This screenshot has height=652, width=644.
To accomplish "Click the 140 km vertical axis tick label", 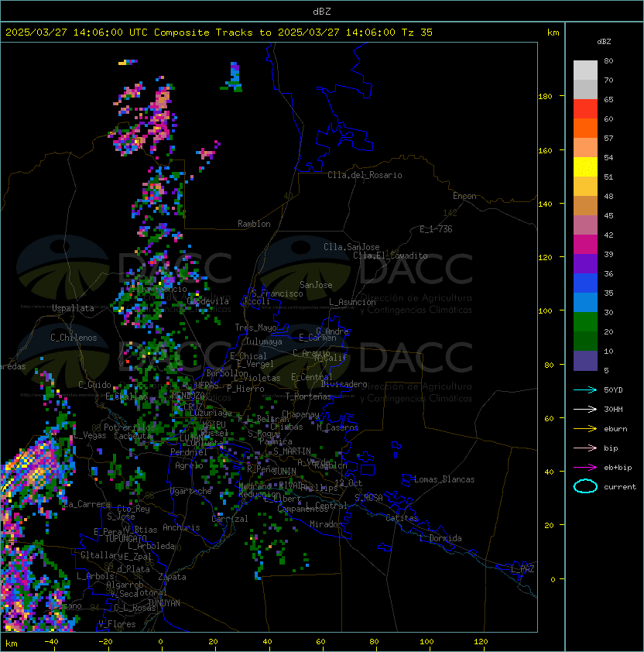I will coord(545,204).
